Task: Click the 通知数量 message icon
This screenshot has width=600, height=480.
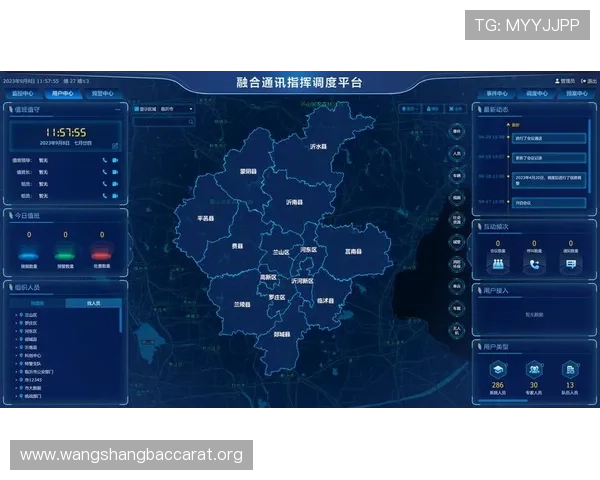Action: (x=570, y=264)
